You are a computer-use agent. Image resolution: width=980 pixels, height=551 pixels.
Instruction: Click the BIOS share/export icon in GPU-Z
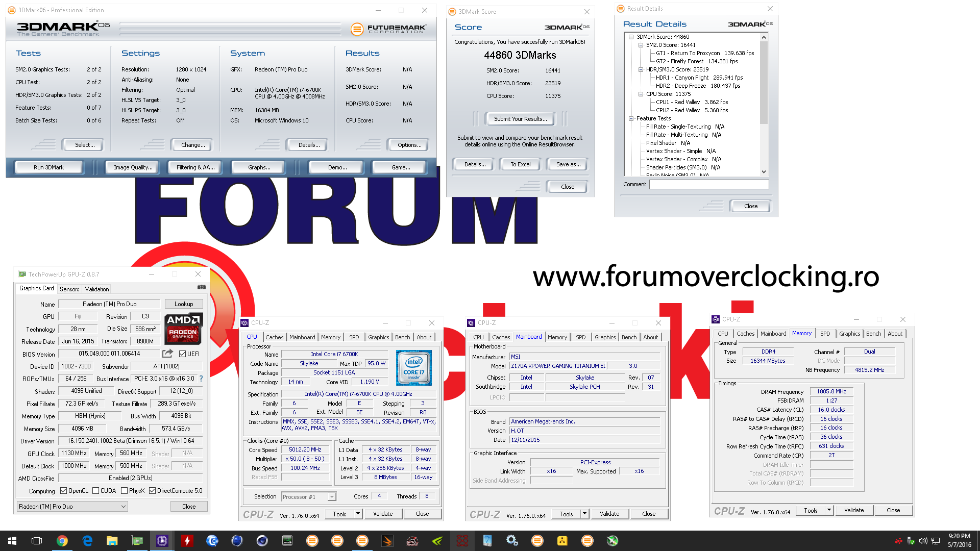point(167,353)
